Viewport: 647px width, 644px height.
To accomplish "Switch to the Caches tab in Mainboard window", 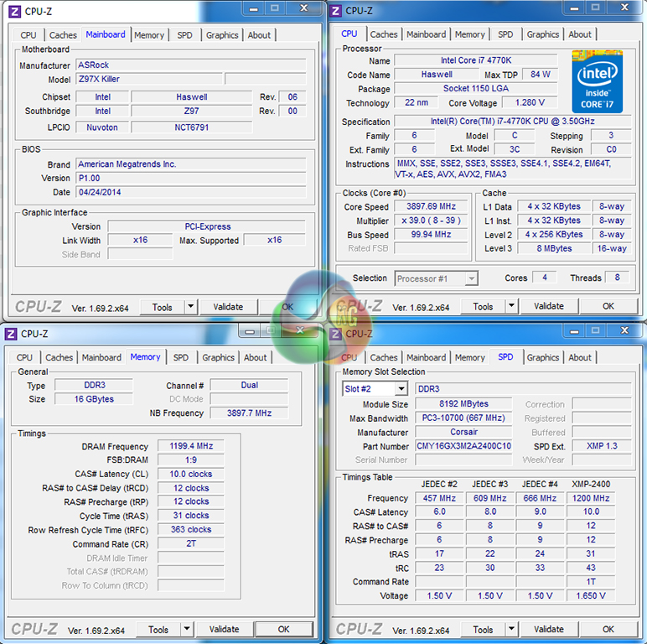I will coord(63,35).
